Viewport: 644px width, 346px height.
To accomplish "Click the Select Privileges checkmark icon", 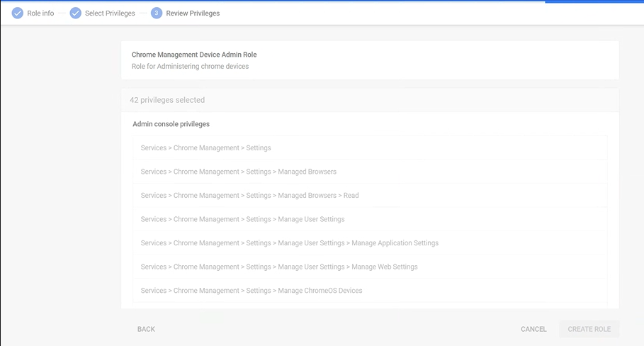I will click(x=75, y=13).
